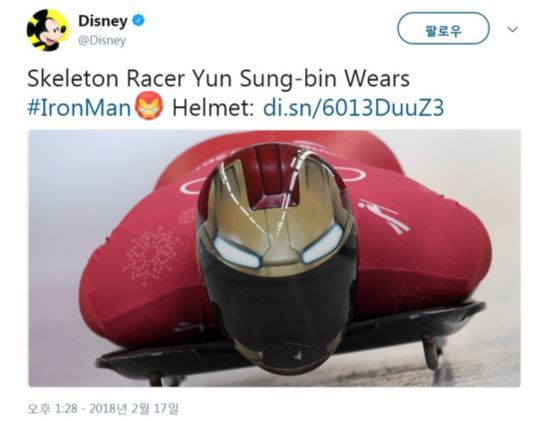Click the "Skeleton Racer Yun Sung-bin Wears" text
Viewport: 550px width, 421px height.
point(219,79)
